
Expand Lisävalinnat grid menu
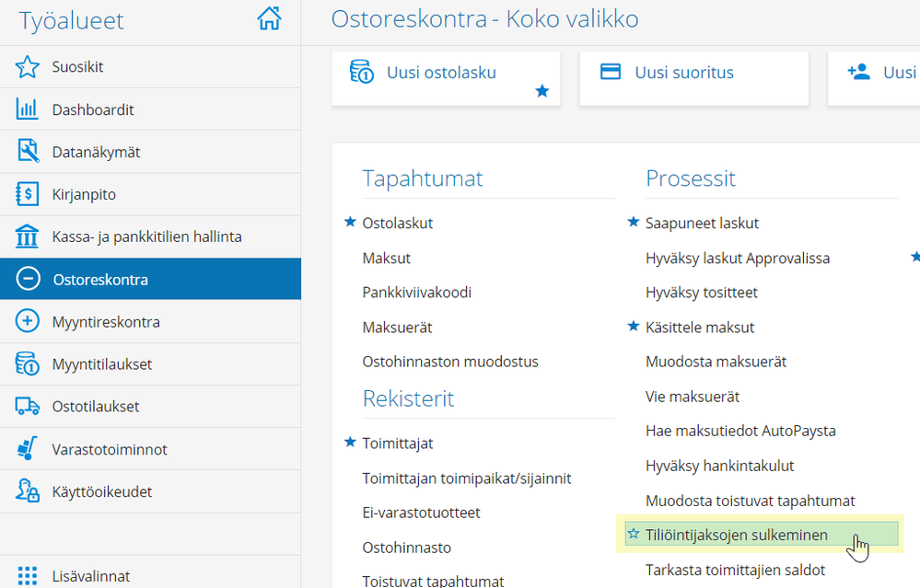tap(28, 576)
